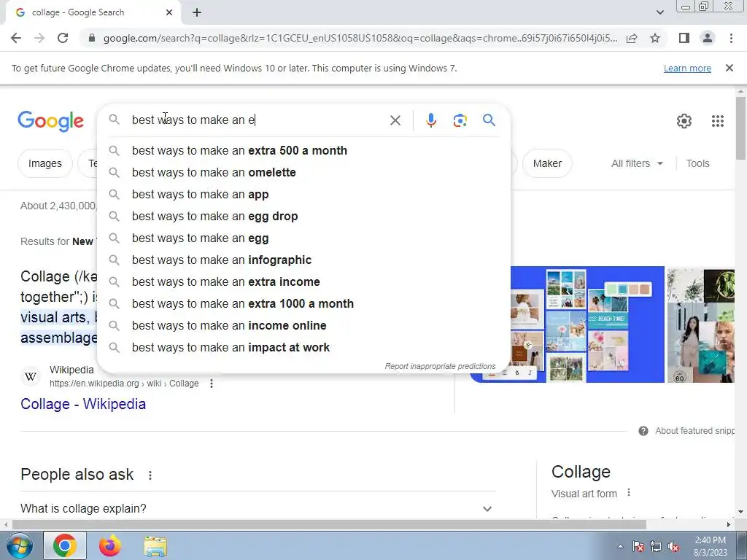Choose suggestion 'extra 1000 a month'

(305, 304)
